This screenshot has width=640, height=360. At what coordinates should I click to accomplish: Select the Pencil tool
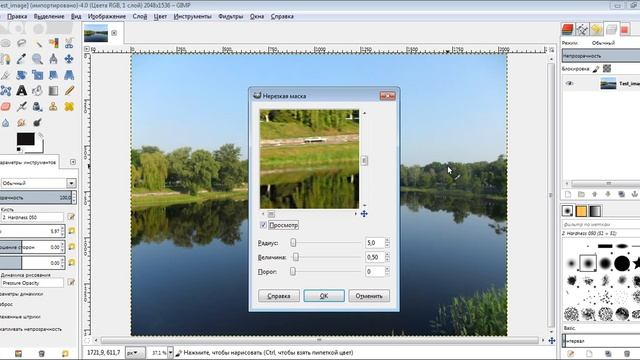coord(69,91)
